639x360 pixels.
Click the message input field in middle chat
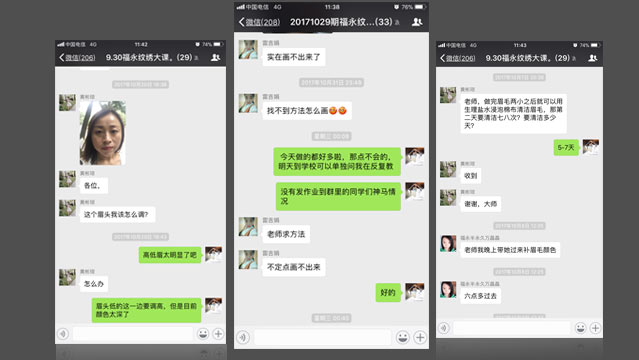pos(322,337)
